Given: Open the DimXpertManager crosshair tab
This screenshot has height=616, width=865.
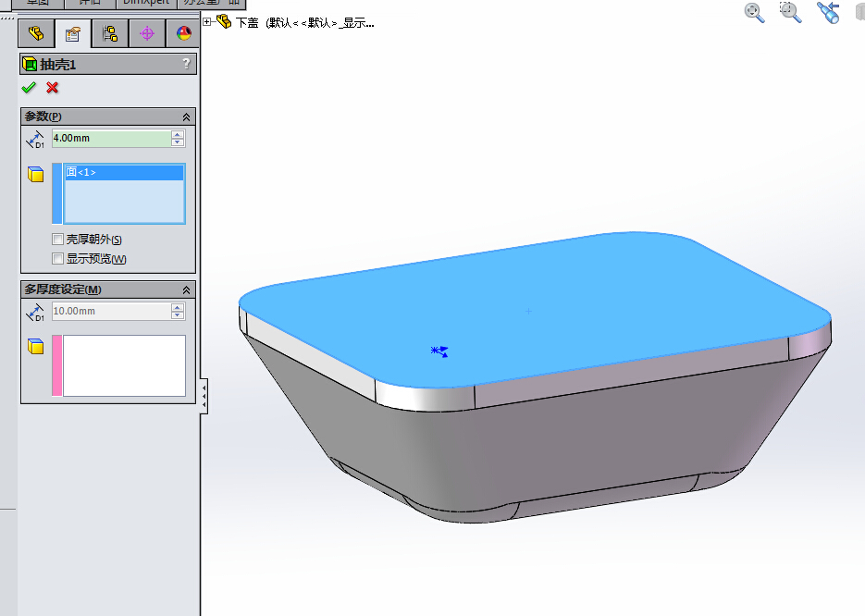Looking at the screenshot, I should click(147, 33).
